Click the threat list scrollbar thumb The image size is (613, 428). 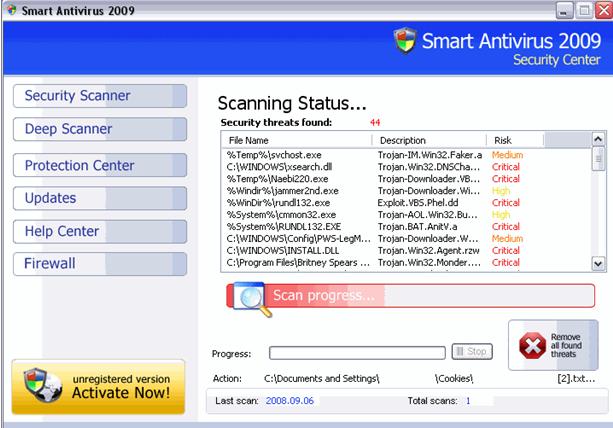tap(598, 159)
